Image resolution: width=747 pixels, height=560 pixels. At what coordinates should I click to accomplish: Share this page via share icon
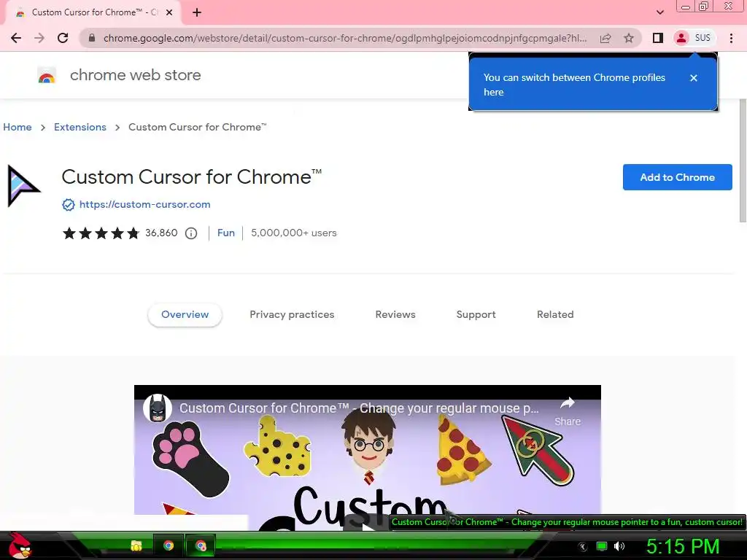click(x=605, y=38)
